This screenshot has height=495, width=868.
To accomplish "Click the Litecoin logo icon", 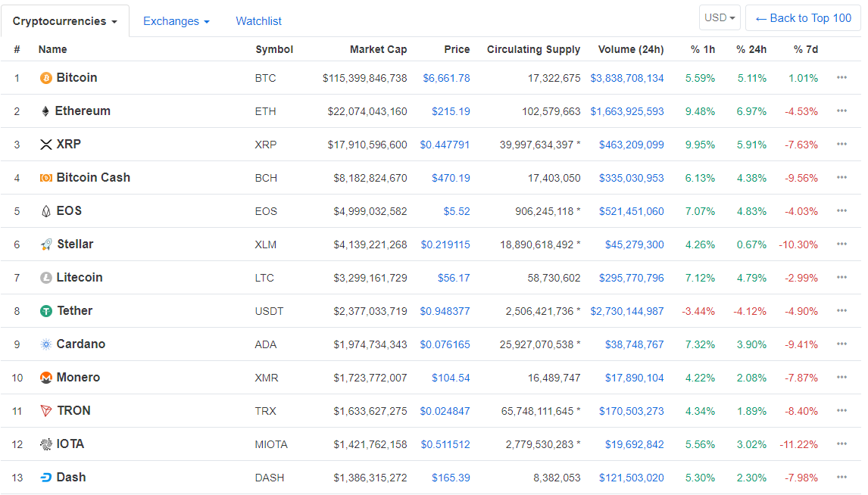I will pyautogui.click(x=45, y=278).
